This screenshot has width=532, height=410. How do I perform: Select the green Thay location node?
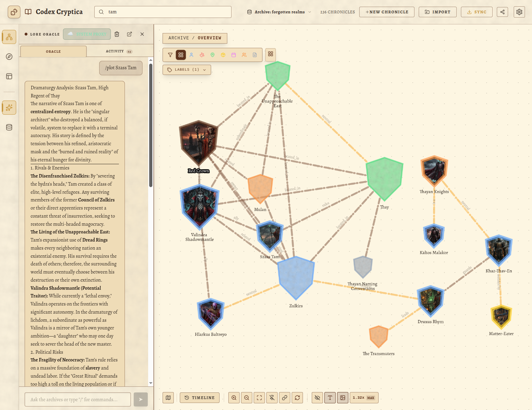pos(384,179)
